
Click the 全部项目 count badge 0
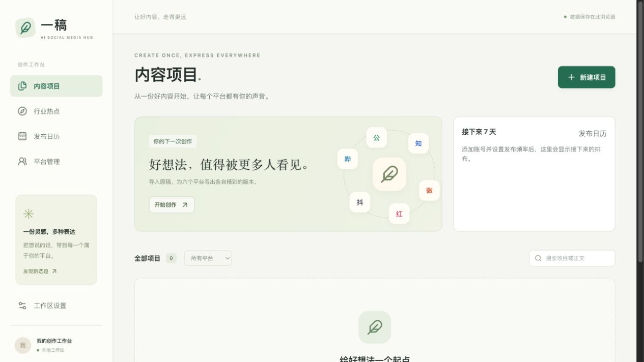tap(171, 258)
